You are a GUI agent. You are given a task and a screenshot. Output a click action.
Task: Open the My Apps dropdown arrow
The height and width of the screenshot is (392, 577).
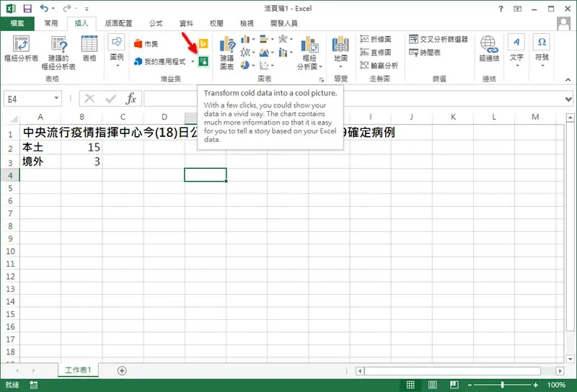click(193, 61)
